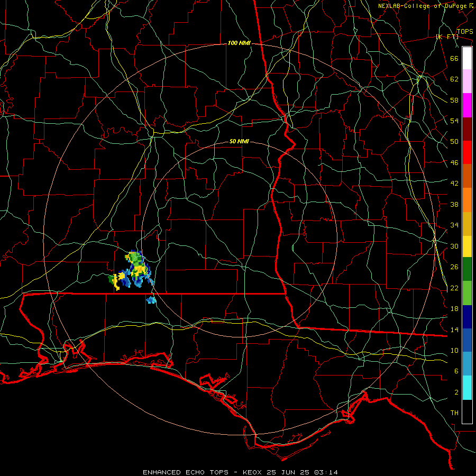This screenshot has height=476, width=476.
Task: Click the magenta legend swatch
Action: coord(467,105)
